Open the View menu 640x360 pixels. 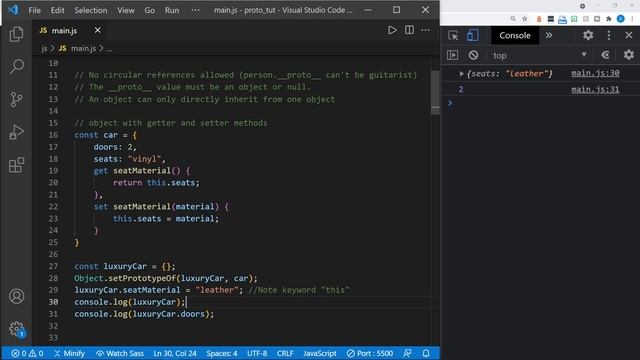pyautogui.click(x=126, y=10)
